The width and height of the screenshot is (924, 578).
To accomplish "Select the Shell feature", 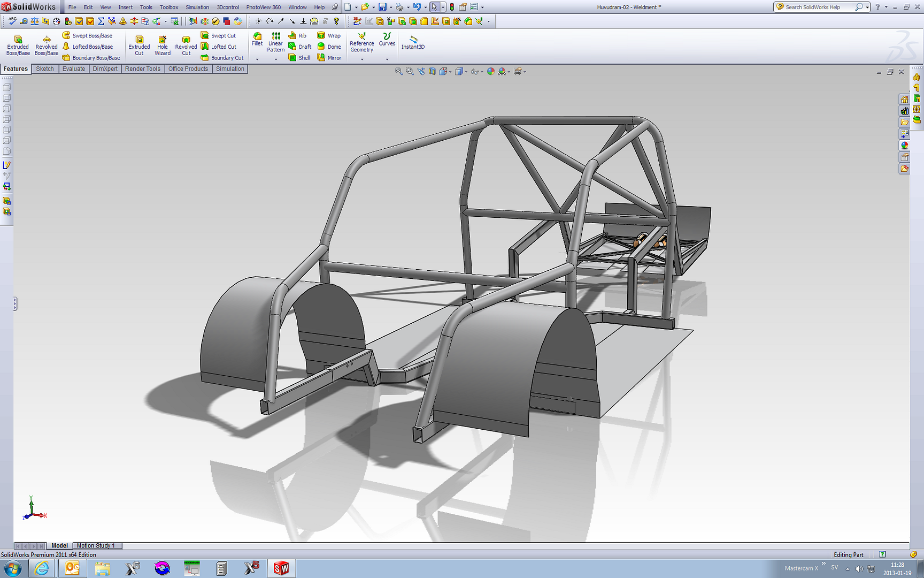I will (x=299, y=58).
